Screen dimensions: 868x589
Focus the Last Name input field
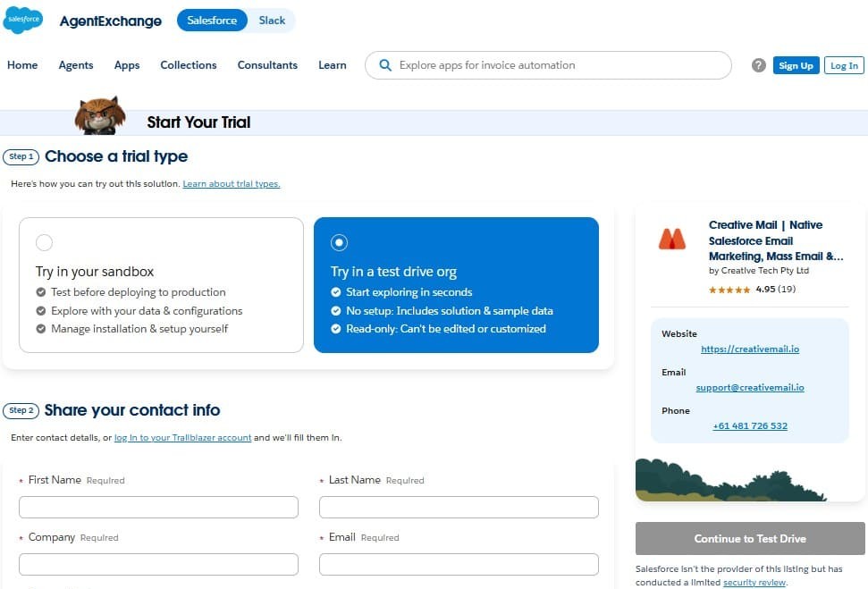(459, 507)
